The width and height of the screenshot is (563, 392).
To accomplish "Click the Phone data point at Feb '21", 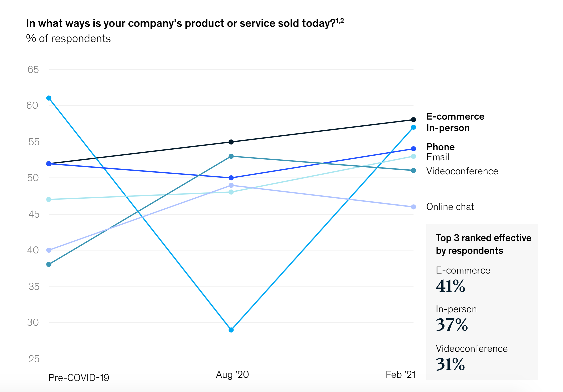I will click(414, 149).
